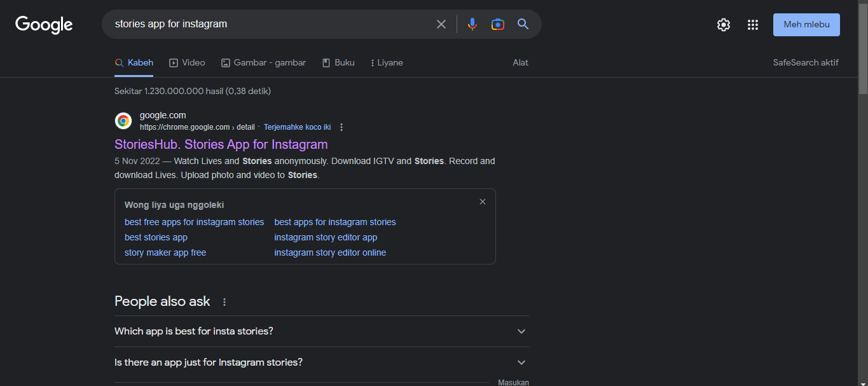Viewport: 868px width, 386px height.
Task: Click the 'Wong liya uga nggoleki' heading
Action: tap(174, 205)
